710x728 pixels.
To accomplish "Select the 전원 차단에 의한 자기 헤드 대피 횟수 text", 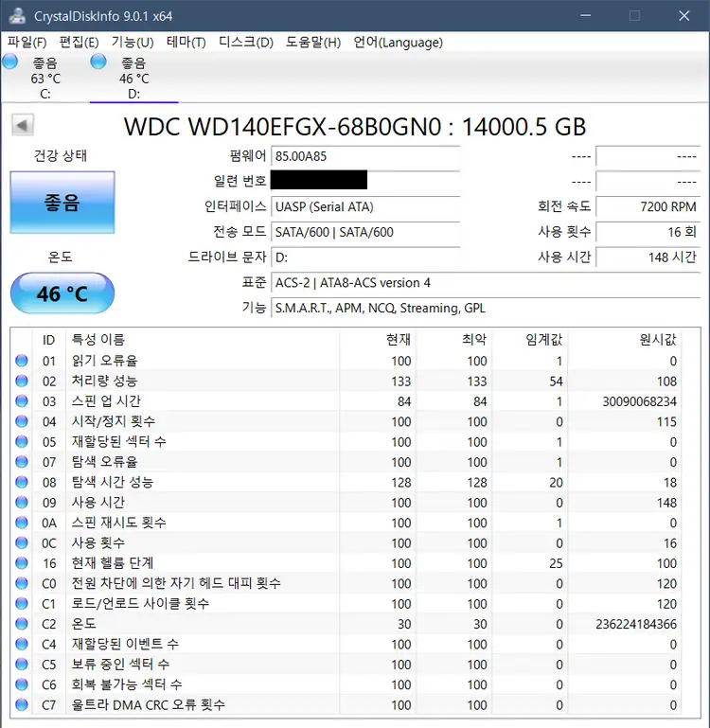I will (176, 583).
